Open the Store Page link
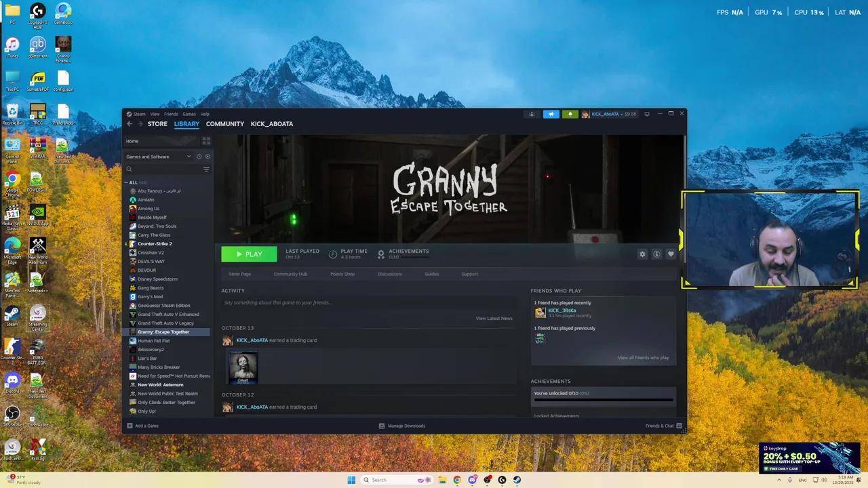868x488 pixels. pyautogui.click(x=239, y=274)
